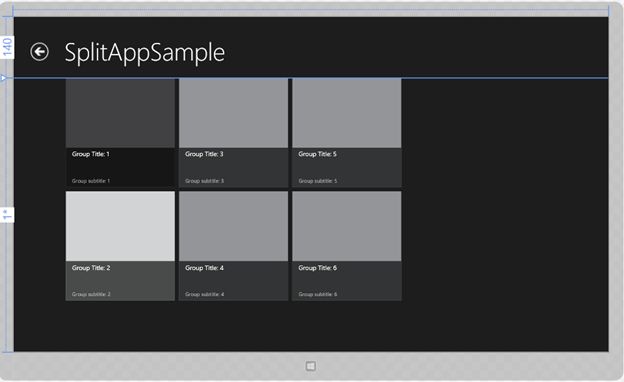
Task: Select the 140 row height label
Action: [x=7, y=47]
